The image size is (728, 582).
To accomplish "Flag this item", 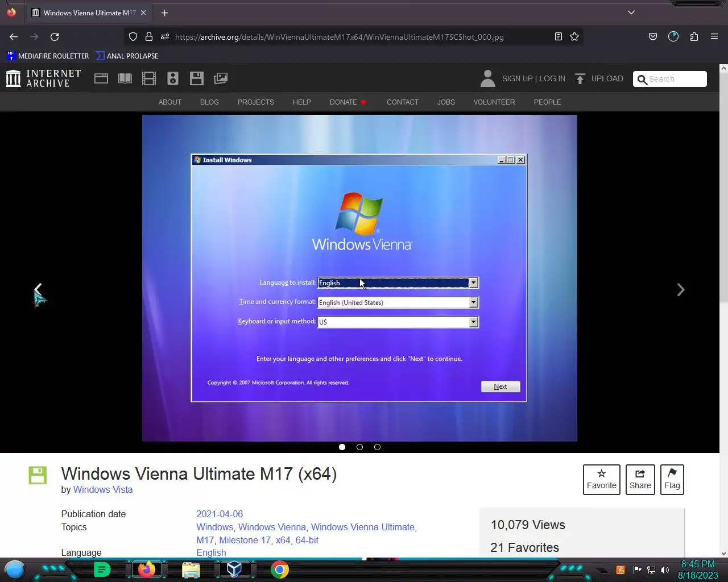I will [x=672, y=480].
